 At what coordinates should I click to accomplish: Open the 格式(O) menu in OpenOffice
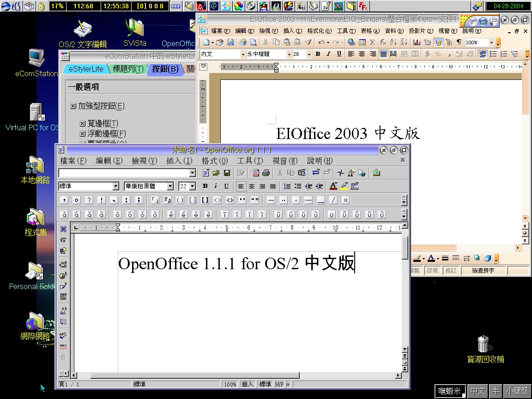tap(215, 161)
